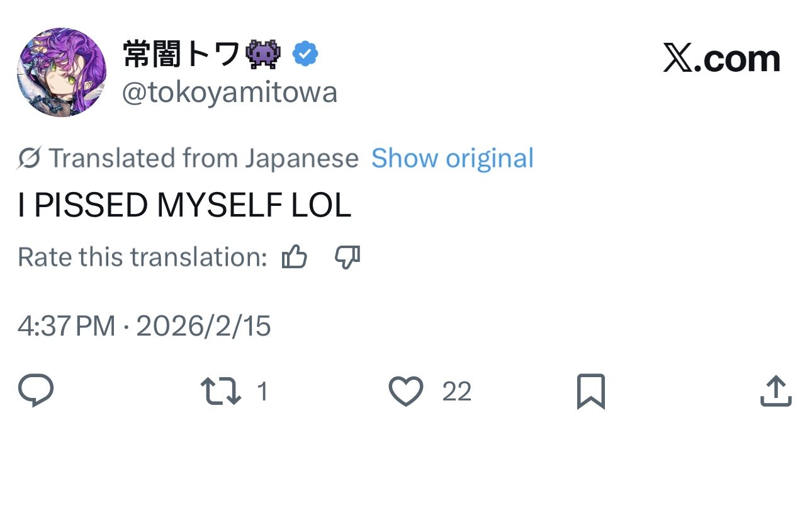Click the repost count 1

click(262, 392)
